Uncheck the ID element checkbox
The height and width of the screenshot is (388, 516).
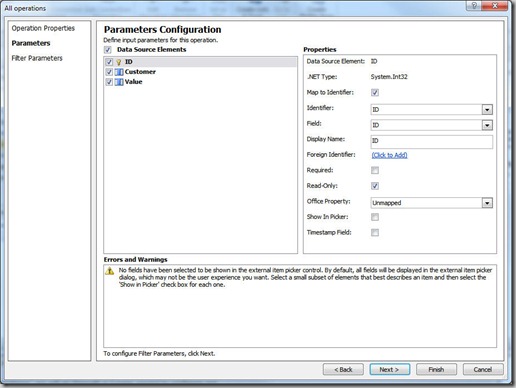(109, 62)
